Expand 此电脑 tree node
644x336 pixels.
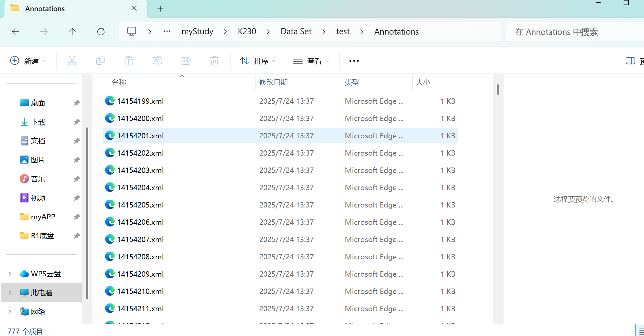pyautogui.click(x=10, y=293)
